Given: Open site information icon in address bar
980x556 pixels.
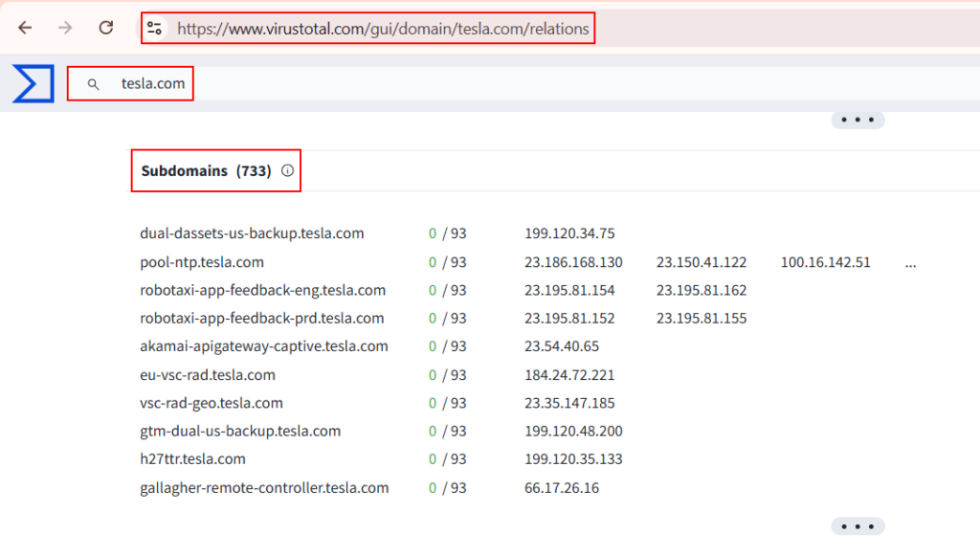Looking at the screenshot, I should [x=154, y=29].
